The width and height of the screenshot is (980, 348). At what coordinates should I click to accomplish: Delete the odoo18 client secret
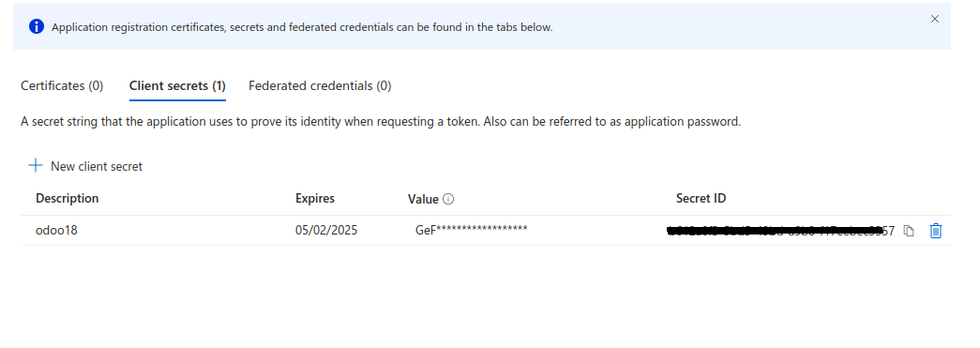[936, 231]
